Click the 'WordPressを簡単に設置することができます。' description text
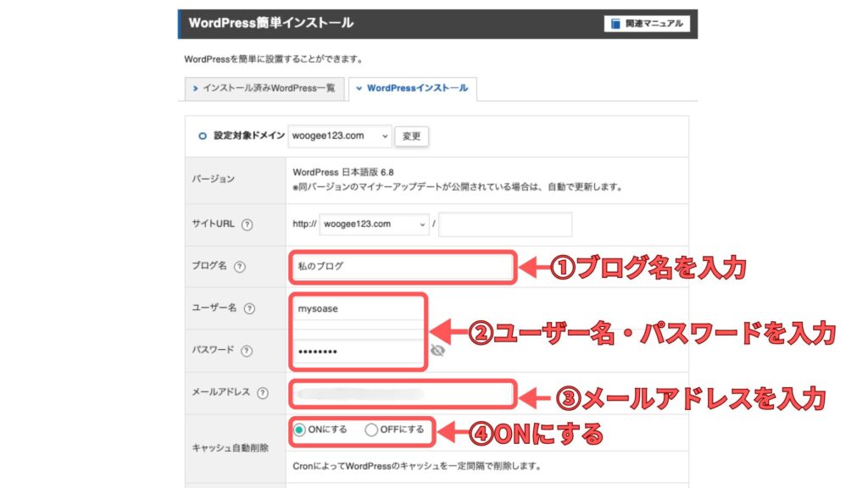 (274, 59)
